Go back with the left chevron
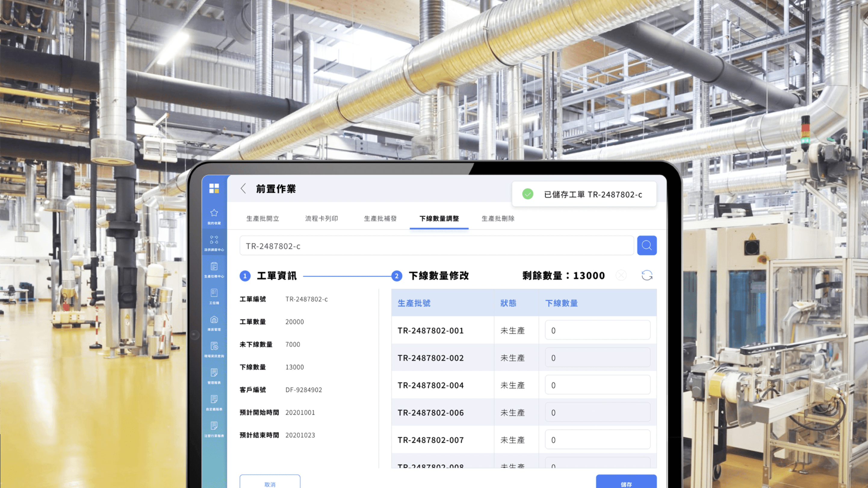 tap(243, 189)
